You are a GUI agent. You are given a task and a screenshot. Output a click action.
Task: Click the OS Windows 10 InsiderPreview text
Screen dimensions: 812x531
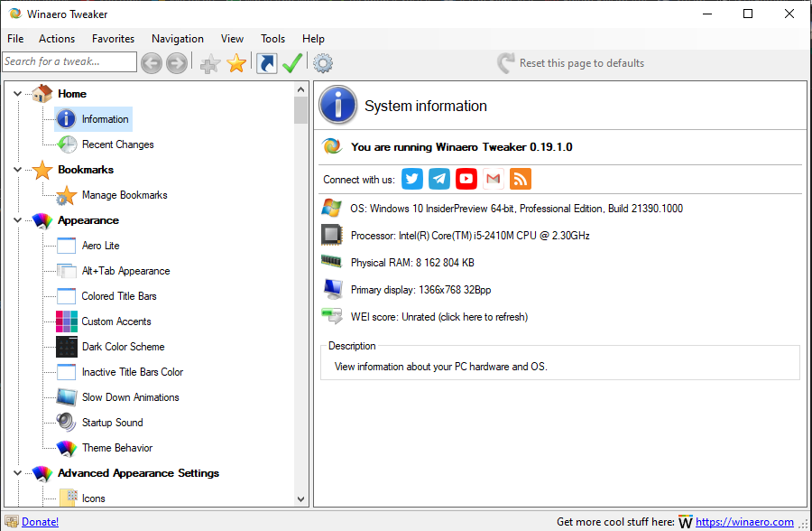[x=516, y=209]
